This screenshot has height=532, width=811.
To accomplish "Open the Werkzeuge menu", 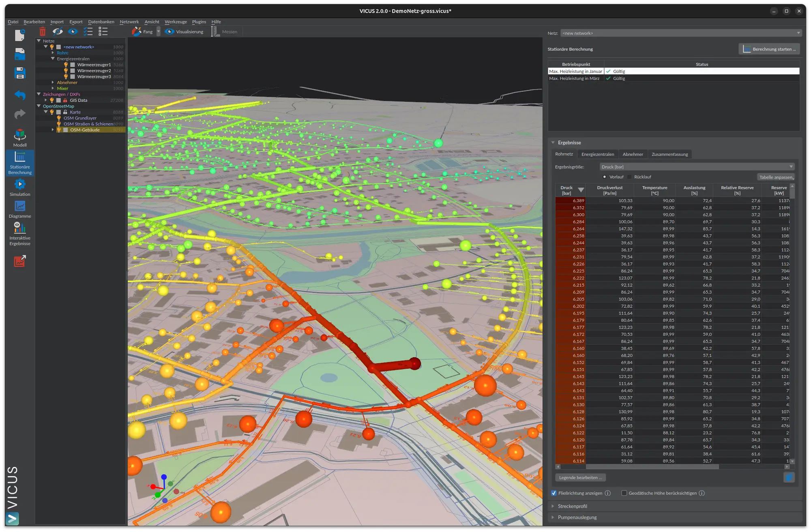I will [176, 22].
